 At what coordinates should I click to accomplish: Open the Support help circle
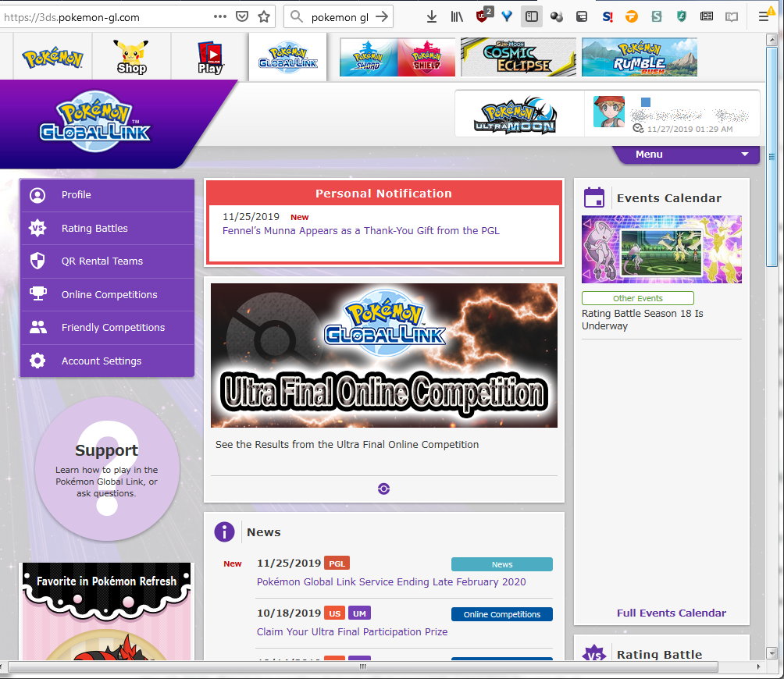point(107,468)
